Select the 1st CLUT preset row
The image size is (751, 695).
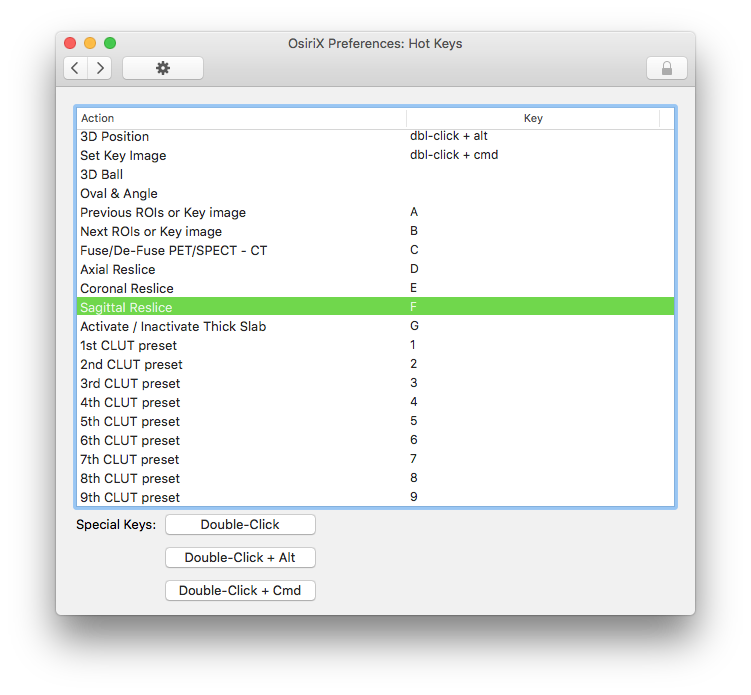376,346
